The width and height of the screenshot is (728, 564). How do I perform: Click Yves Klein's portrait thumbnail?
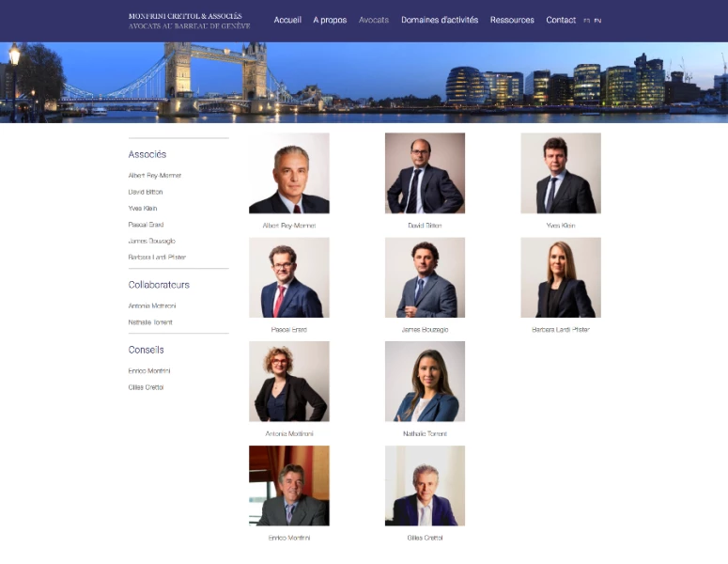tap(561, 173)
